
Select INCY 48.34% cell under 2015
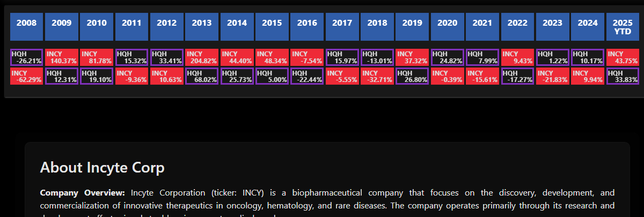(272, 57)
